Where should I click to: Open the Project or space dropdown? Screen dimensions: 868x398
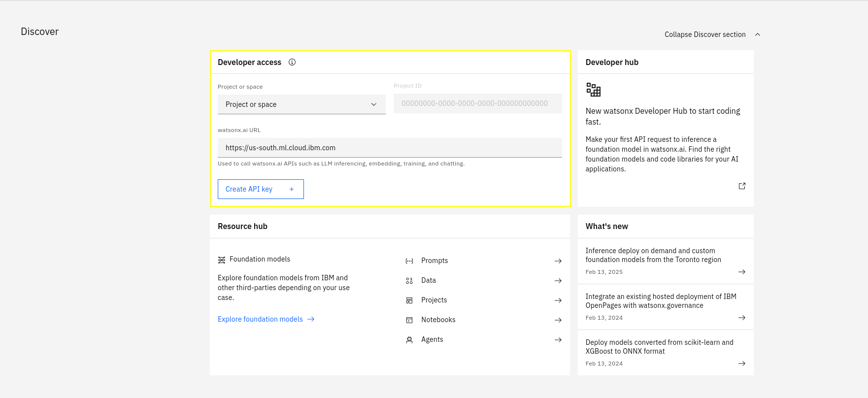click(x=301, y=104)
